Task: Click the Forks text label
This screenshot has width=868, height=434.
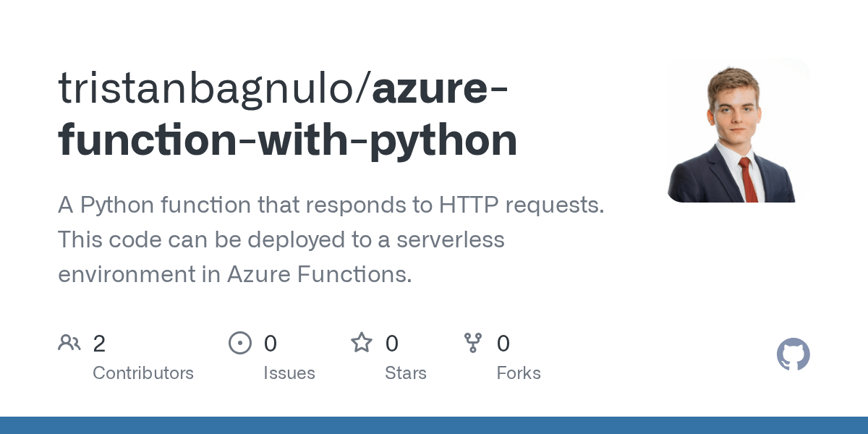Action: [519, 373]
